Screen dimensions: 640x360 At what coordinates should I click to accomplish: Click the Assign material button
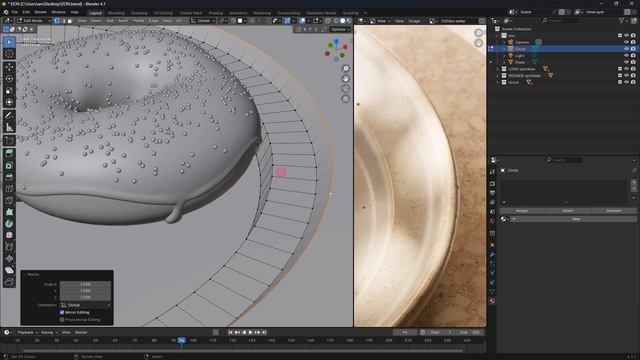click(522, 211)
